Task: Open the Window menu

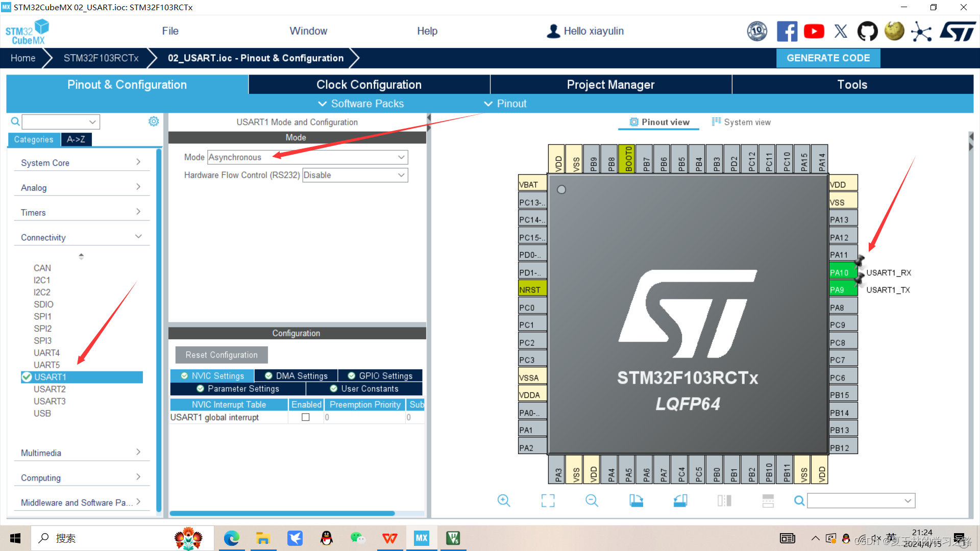Action: 308,31
